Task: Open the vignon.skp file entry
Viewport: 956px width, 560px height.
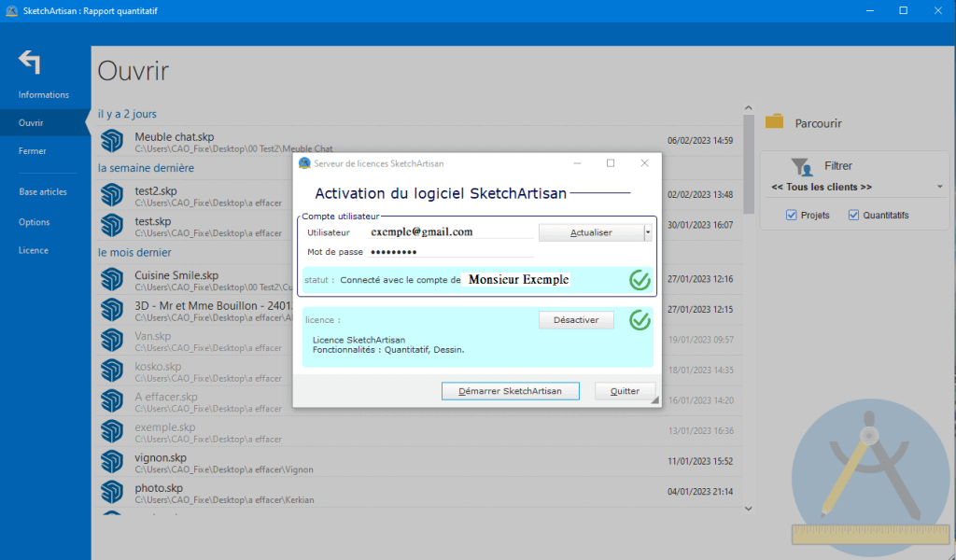Action: [x=419, y=462]
